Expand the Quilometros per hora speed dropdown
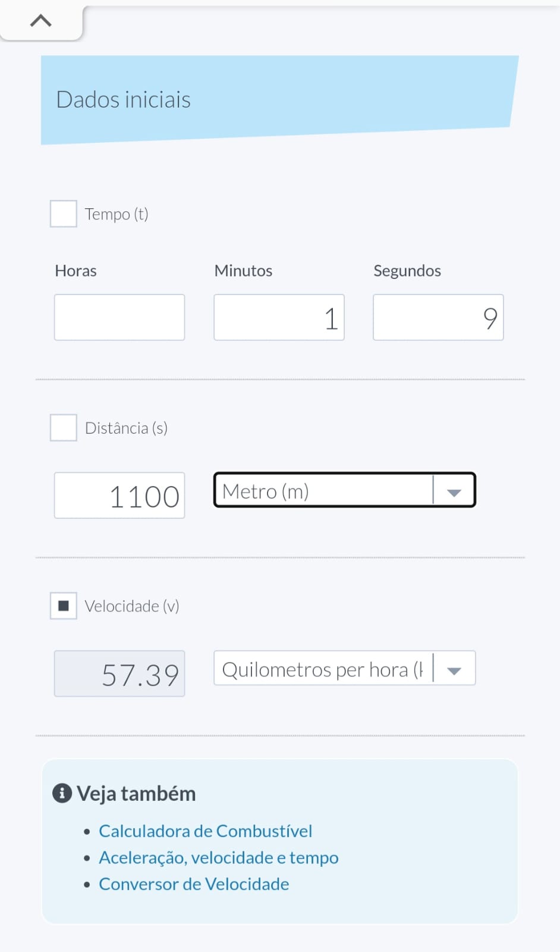The width and height of the screenshot is (560, 952). click(324, 669)
